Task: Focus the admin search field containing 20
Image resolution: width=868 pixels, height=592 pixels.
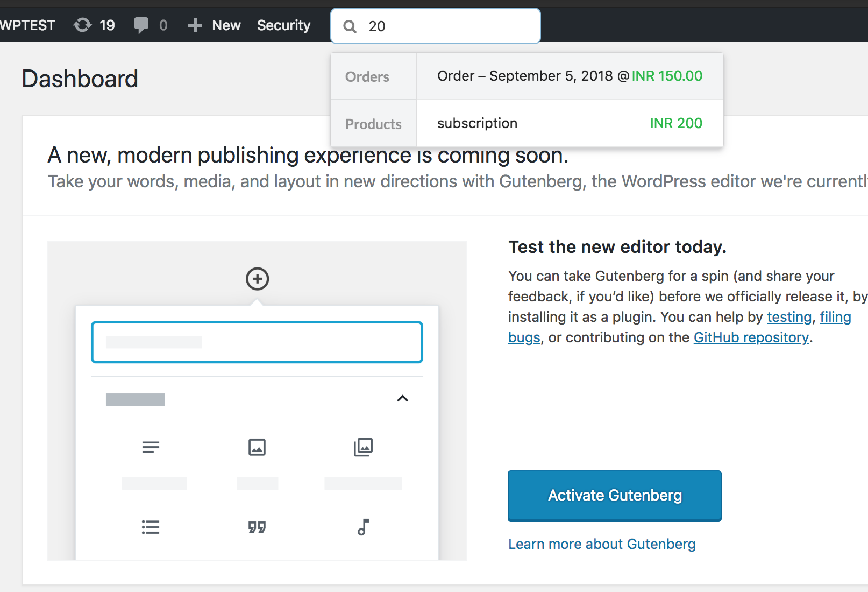Action: (436, 26)
